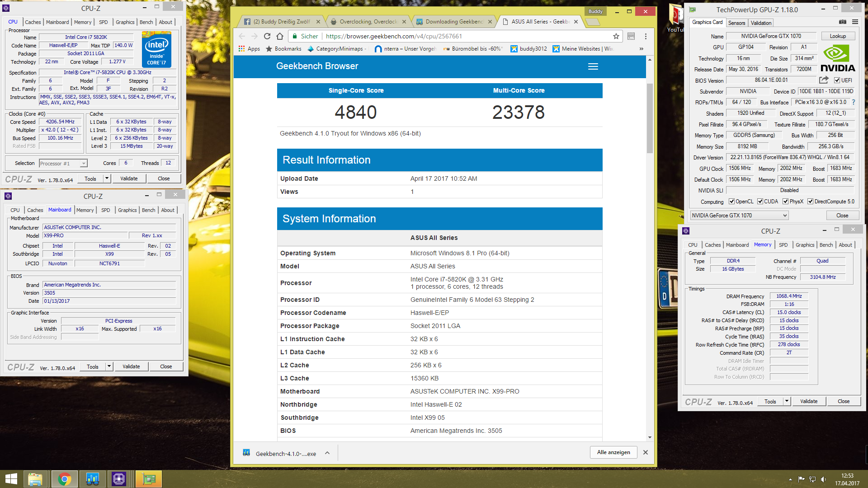Click the CPU-Z taskbar icon
Viewport: 868px width, 488px height.
[119, 479]
